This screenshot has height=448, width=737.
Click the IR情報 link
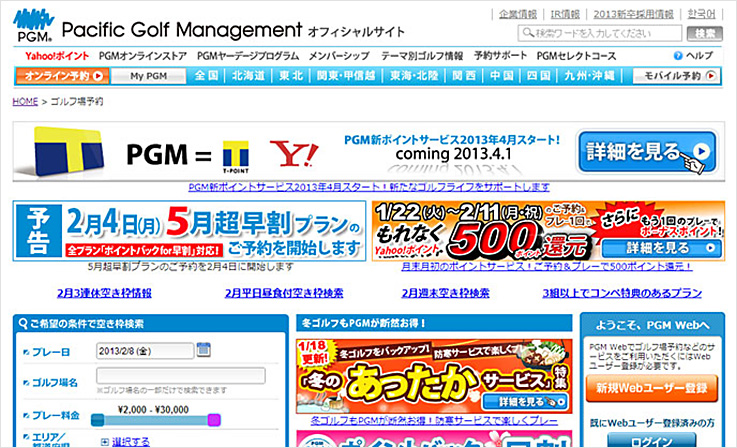tap(565, 14)
